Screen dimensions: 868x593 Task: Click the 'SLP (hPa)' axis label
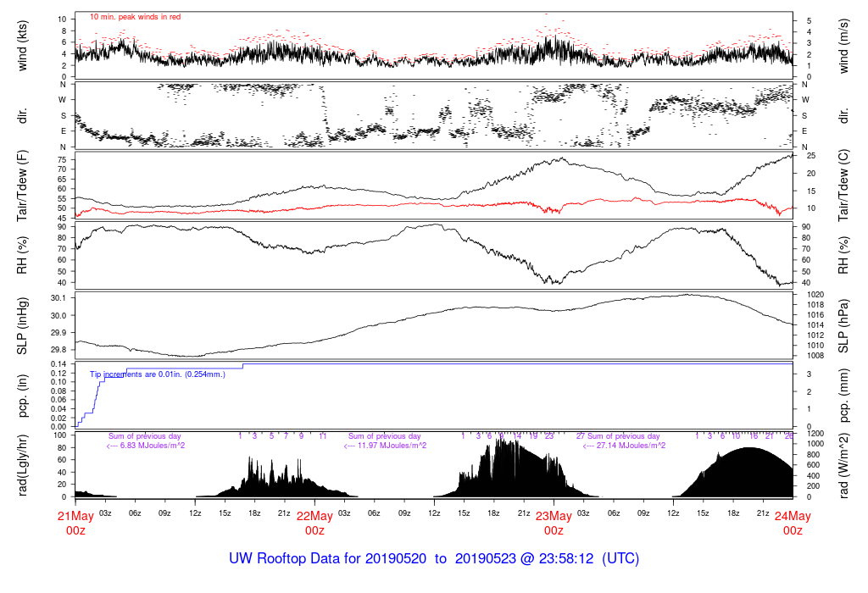[x=843, y=326]
